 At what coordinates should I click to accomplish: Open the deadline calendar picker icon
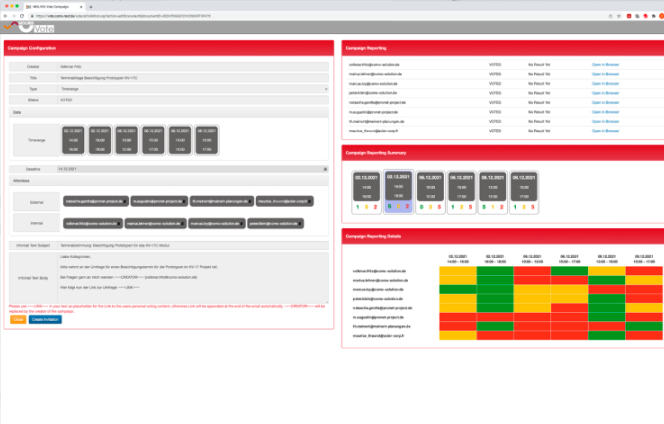(x=325, y=169)
